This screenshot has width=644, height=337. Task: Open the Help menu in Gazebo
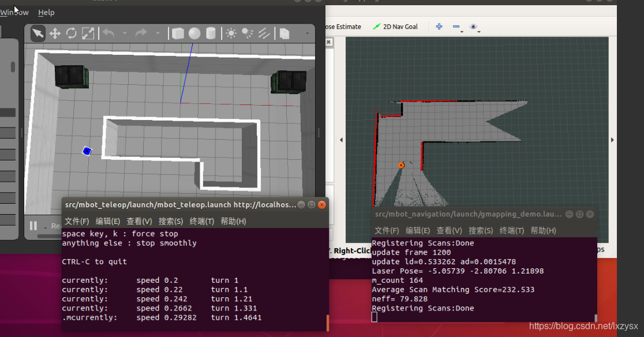(46, 12)
